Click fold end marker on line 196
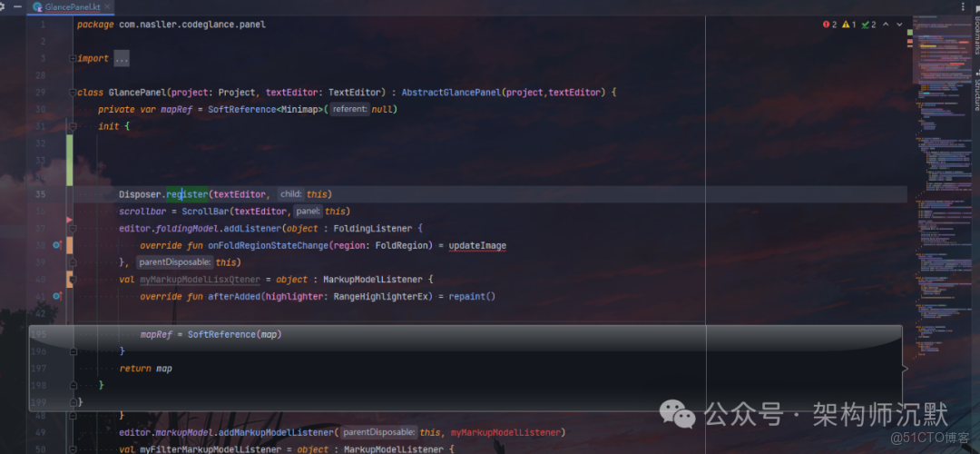 [x=73, y=351]
